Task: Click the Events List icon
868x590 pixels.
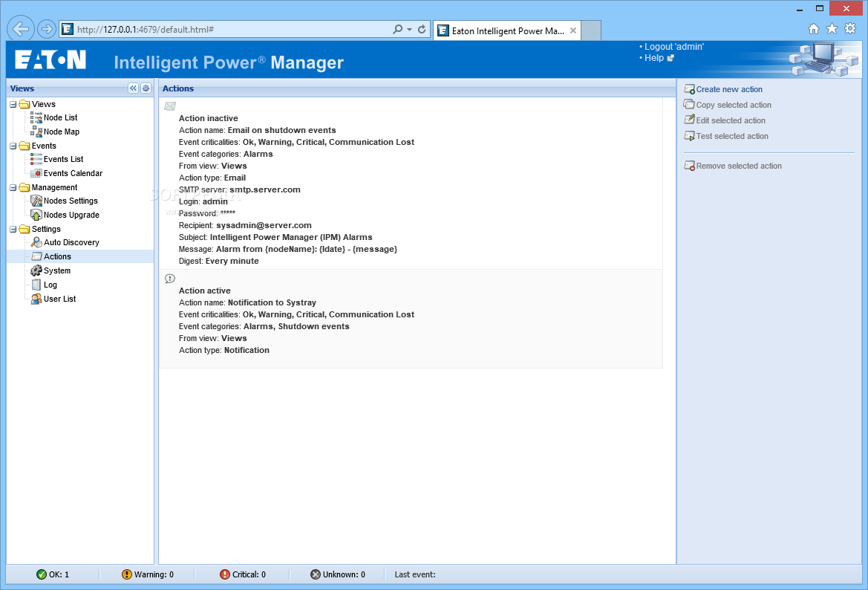Action: pyautogui.click(x=36, y=159)
